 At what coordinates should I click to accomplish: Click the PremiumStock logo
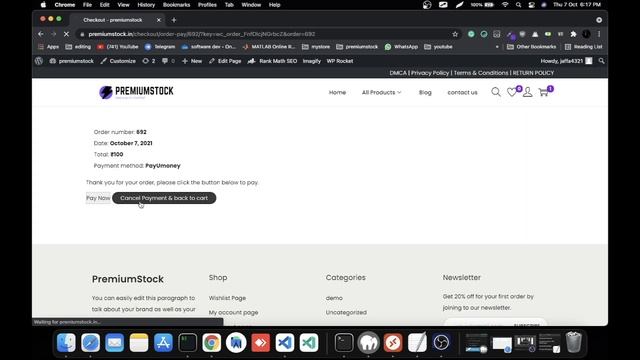(x=136, y=92)
